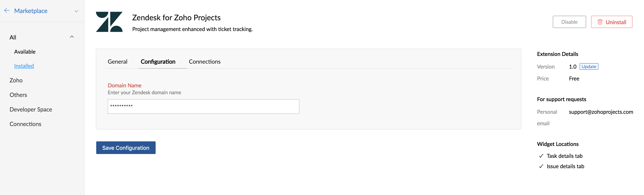This screenshot has width=644, height=195.
Task: Select the Configuration tab
Action: (x=158, y=61)
